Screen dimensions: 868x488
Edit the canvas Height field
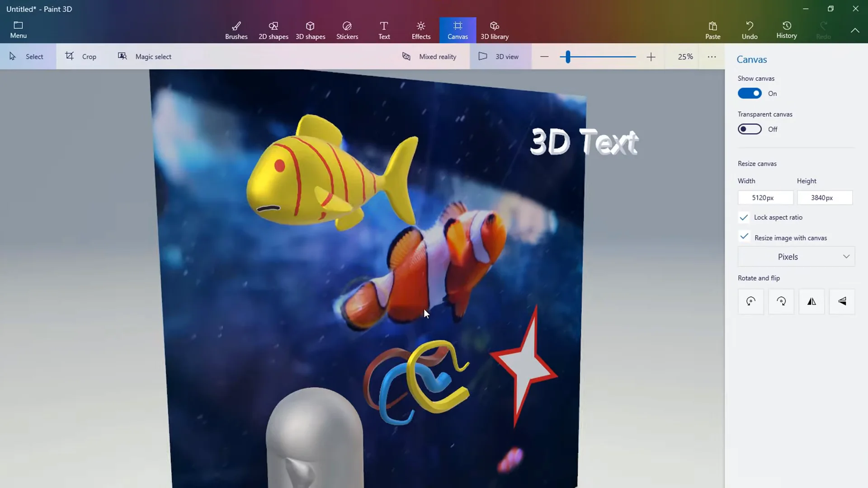pyautogui.click(x=824, y=197)
